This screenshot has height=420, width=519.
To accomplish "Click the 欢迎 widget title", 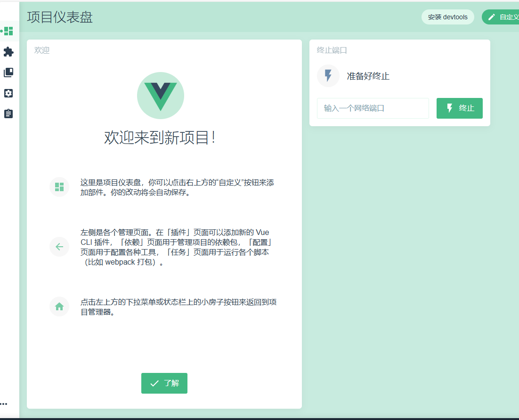I will [42, 50].
